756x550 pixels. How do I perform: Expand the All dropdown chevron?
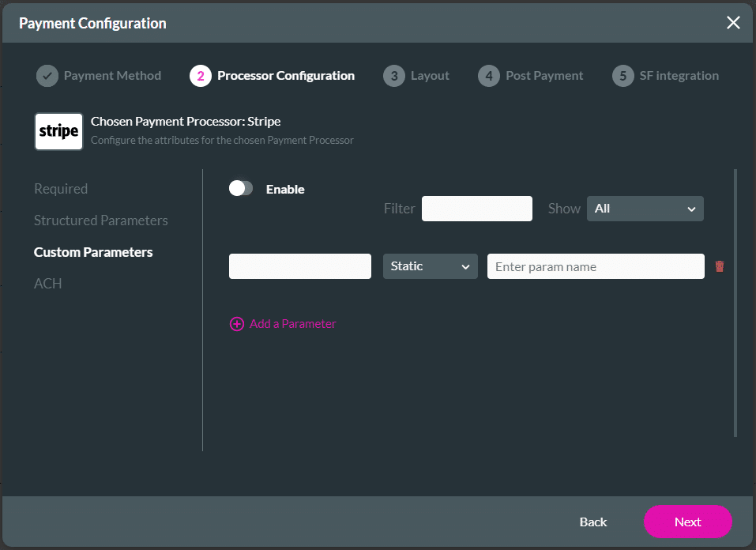(693, 208)
